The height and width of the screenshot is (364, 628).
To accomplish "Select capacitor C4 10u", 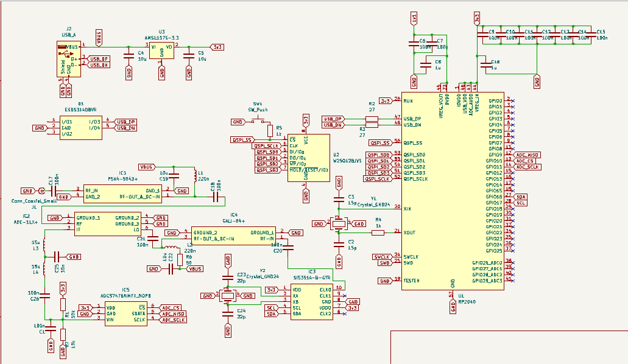I will [128, 55].
